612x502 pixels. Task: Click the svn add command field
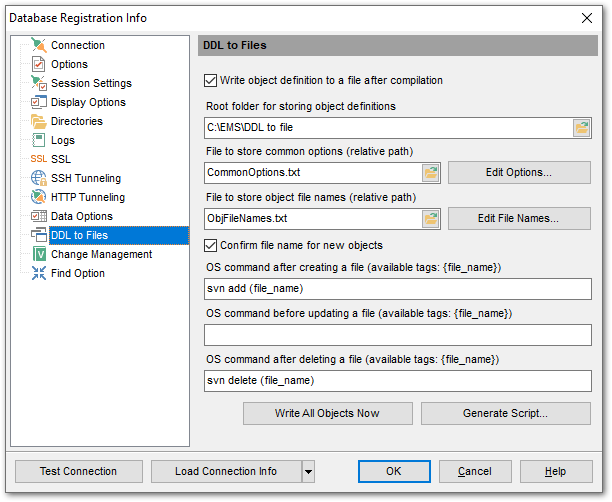[x=398, y=289]
